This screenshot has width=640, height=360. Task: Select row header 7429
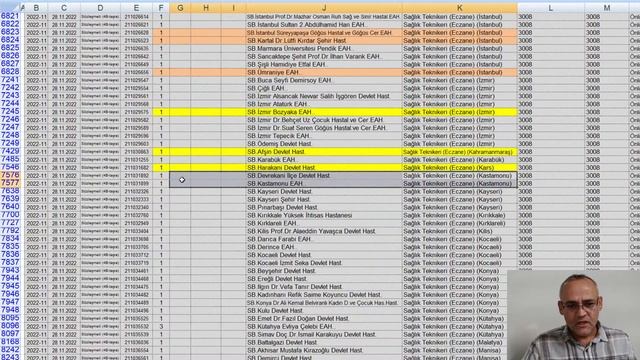[10, 151]
